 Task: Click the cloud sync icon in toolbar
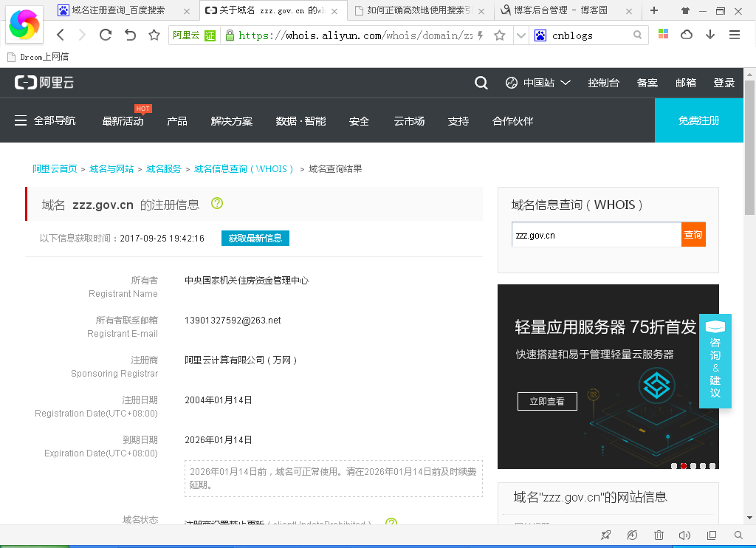(x=687, y=34)
